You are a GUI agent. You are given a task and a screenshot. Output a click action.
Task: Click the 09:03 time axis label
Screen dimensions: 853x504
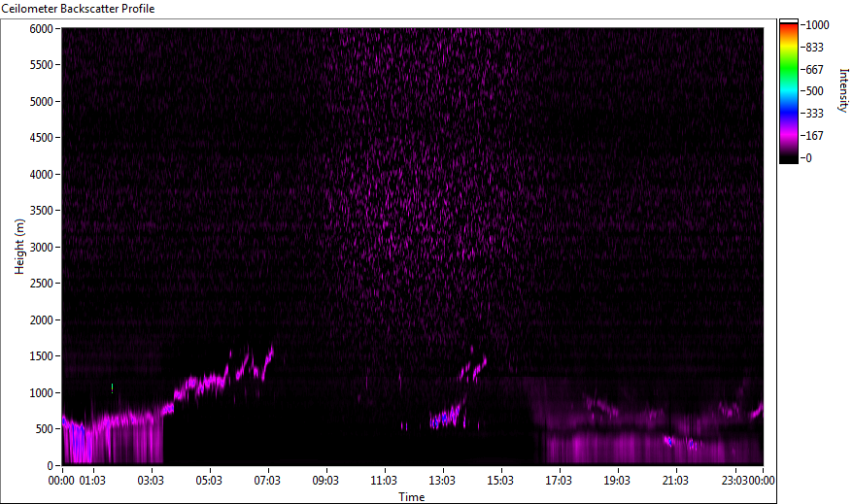[x=325, y=481]
